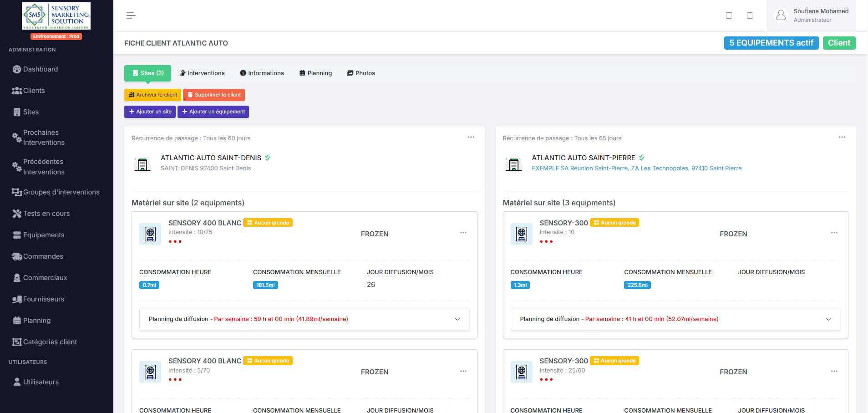Click the green Client badge
This screenshot has height=413, width=868.
click(839, 43)
